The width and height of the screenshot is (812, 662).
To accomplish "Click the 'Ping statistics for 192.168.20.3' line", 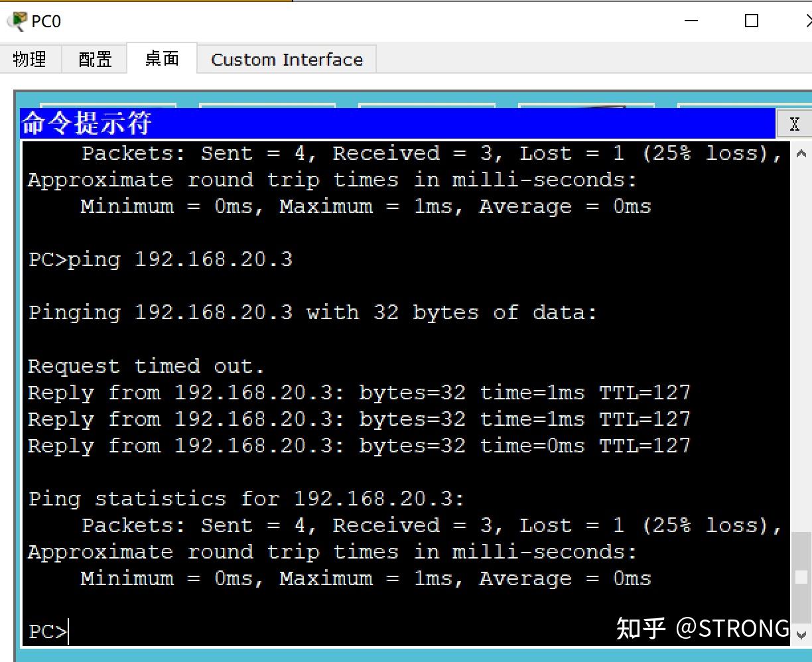I will click(246, 499).
